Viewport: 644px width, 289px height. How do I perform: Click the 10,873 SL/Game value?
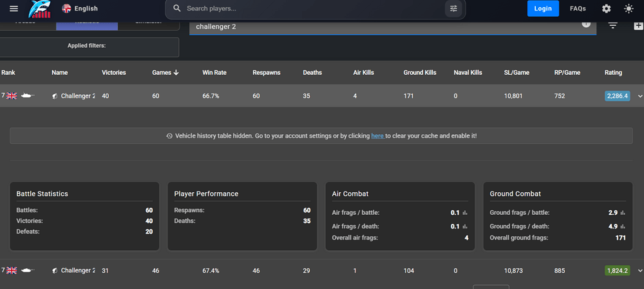tap(513, 270)
